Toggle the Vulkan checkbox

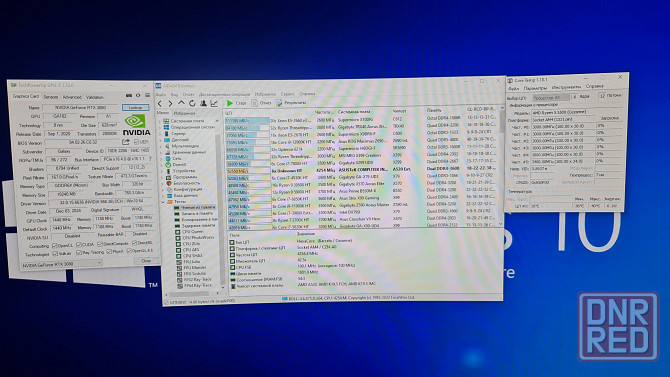pos(55,254)
